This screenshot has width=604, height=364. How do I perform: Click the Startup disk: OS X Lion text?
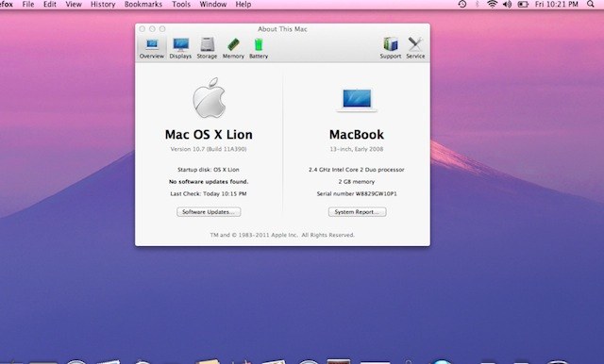pos(209,170)
